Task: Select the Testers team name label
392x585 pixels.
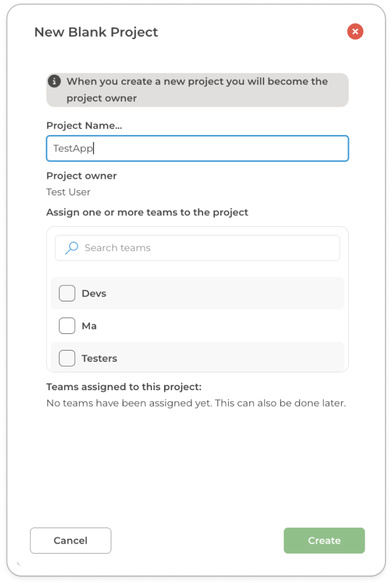Action: tap(99, 359)
